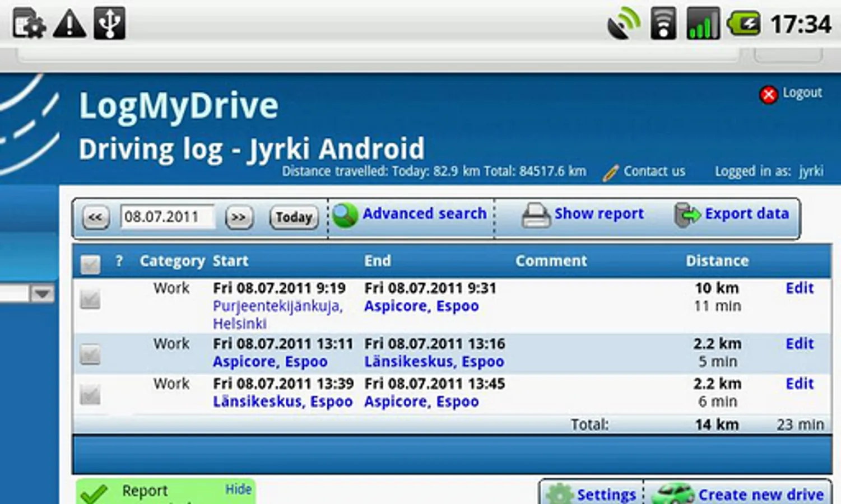The width and height of the screenshot is (841, 504).
Task: Go to next day with >> button
Action: click(239, 217)
